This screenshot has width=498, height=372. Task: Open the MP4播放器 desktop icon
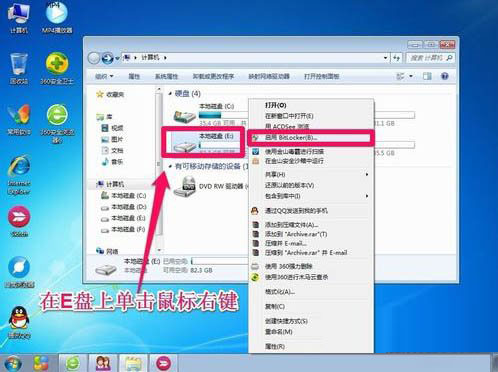coord(57,17)
